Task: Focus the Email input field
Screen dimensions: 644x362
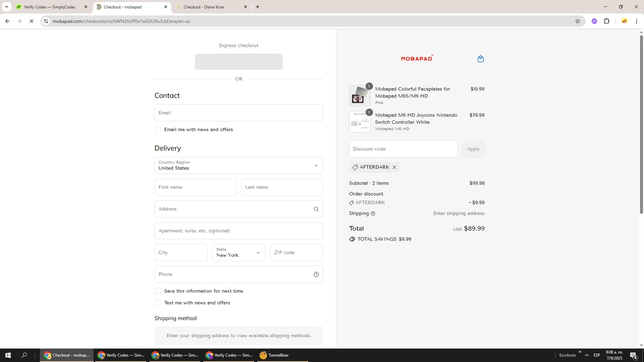Action: pyautogui.click(x=239, y=113)
